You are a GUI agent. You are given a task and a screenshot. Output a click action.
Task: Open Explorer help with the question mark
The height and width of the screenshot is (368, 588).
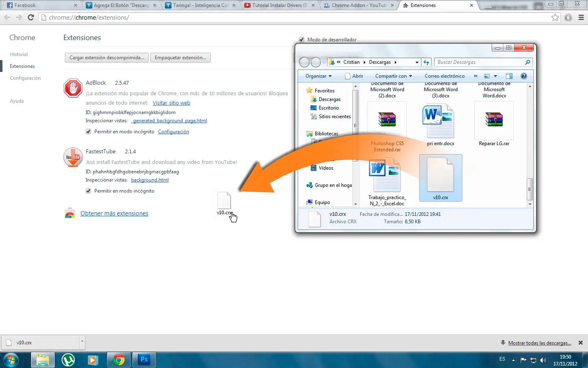524,76
